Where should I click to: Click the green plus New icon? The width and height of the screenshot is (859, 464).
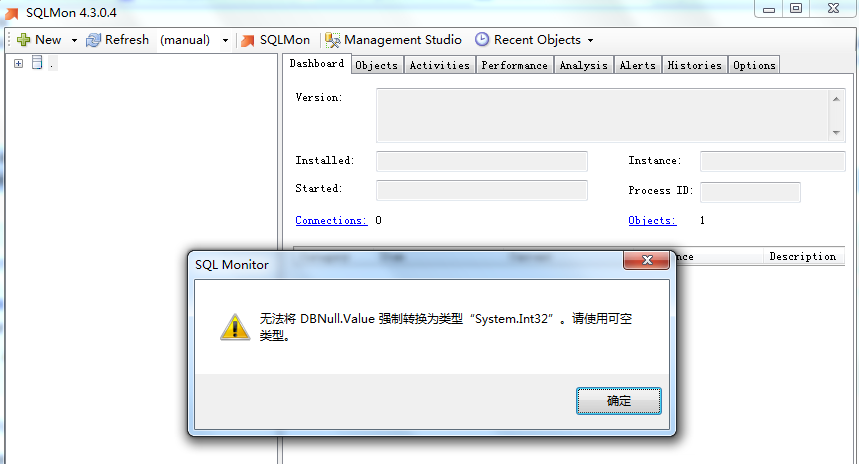pyautogui.click(x=24, y=39)
